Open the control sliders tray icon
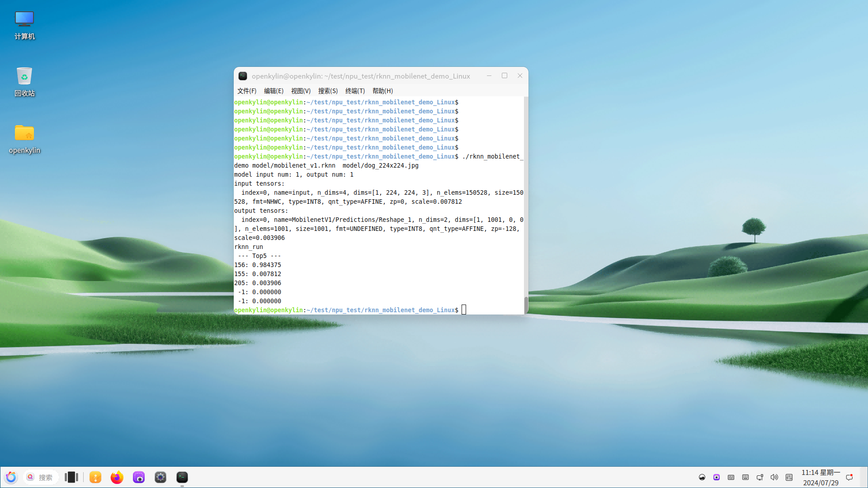This screenshot has height=488, width=868. coord(789,477)
